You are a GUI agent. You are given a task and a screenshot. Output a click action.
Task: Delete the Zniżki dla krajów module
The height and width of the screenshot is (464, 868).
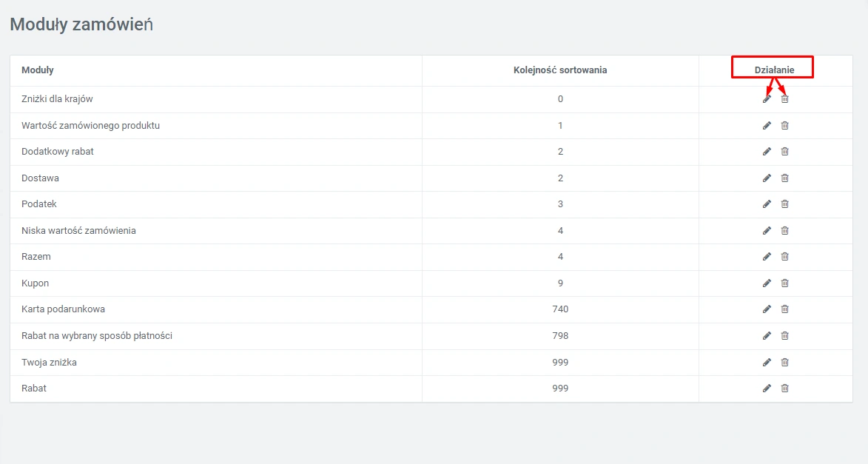coord(785,99)
